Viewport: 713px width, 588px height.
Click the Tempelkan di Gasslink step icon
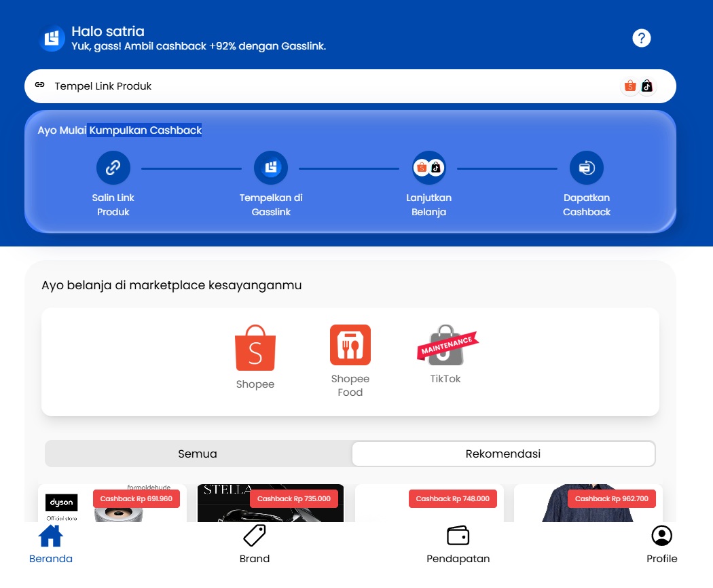[x=271, y=168]
